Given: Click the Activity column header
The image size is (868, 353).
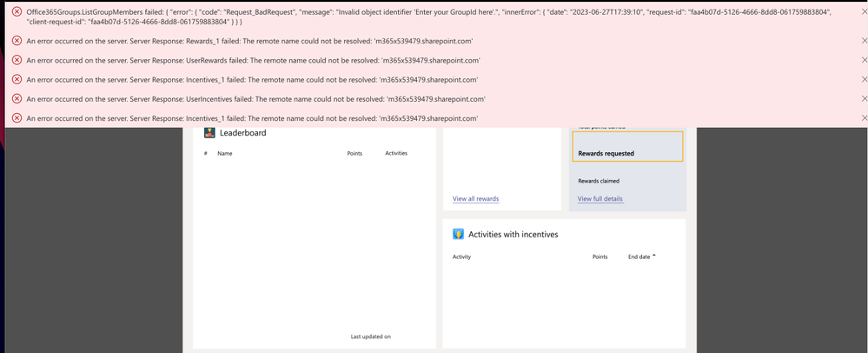Looking at the screenshot, I should [x=461, y=257].
